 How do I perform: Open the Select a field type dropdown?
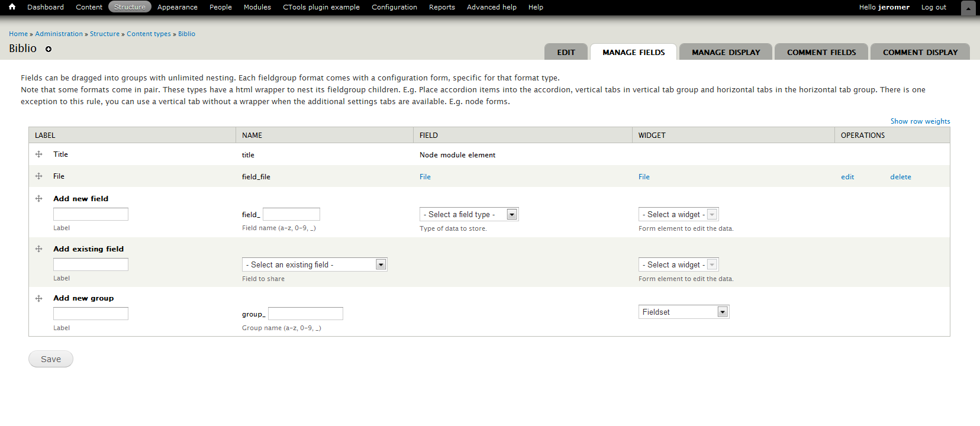[469, 215]
